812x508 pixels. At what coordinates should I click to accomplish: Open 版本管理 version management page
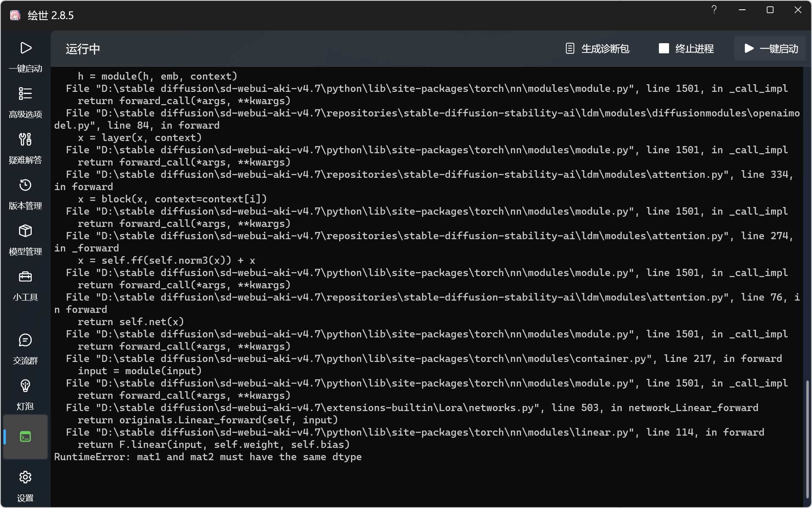tap(25, 194)
